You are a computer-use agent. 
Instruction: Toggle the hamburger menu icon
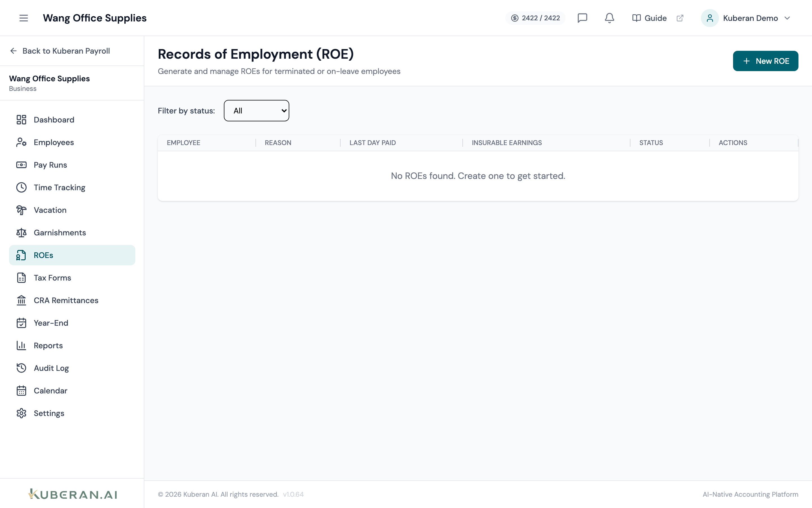click(x=23, y=18)
